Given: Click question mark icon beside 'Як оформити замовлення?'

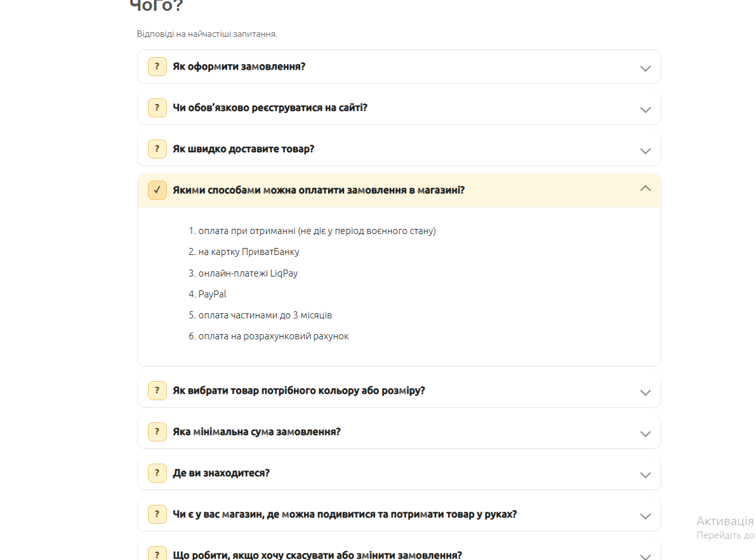Looking at the screenshot, I should point(157,67).
